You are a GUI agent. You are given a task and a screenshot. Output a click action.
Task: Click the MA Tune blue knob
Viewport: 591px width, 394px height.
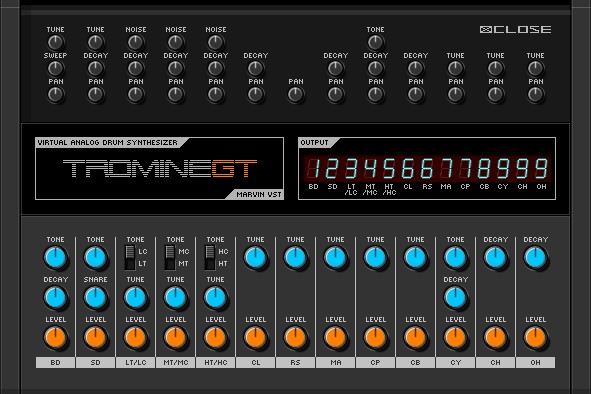click(335, 258)
